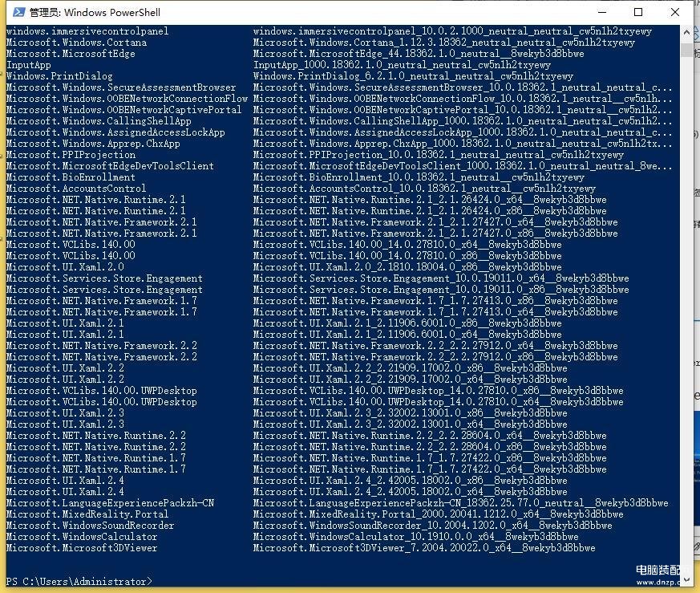Click the scrollbar up arrow
The width and height of the screenshot is (700, 593).
(686, 32)
